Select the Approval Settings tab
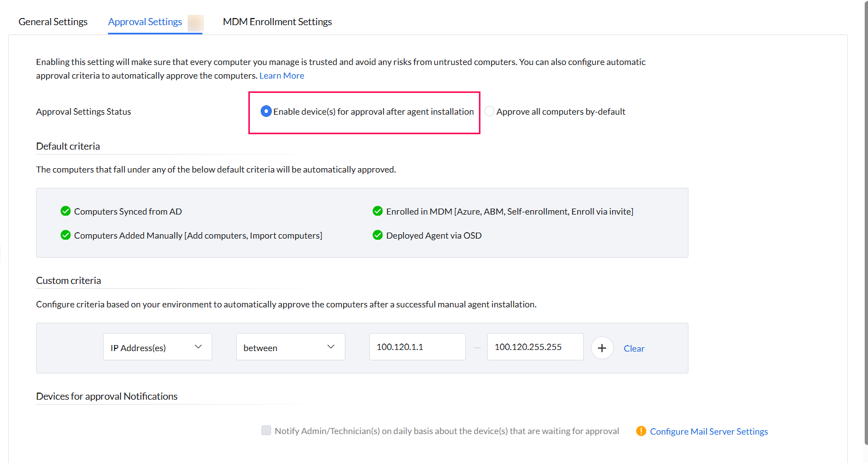This screenshot has height=463, width=868. (x=145, y=22)
